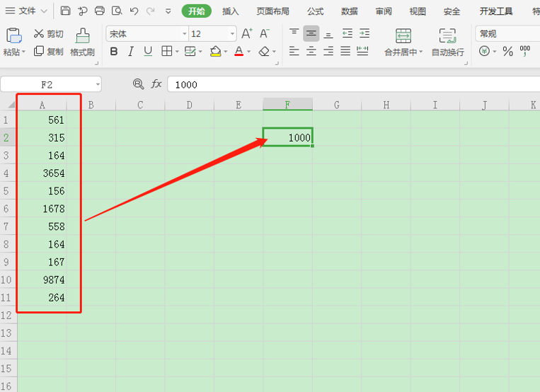Click the bottom vertical align icon
Image resolution: width=540 pixels, height=392 pixels.
(x=328, y=34)
